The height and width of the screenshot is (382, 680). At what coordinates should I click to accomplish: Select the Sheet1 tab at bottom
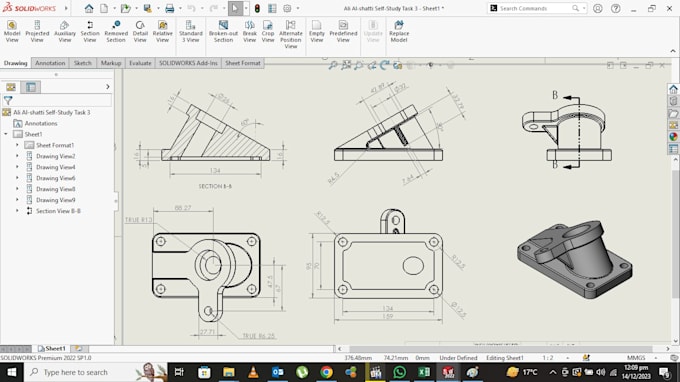(51, 348)
